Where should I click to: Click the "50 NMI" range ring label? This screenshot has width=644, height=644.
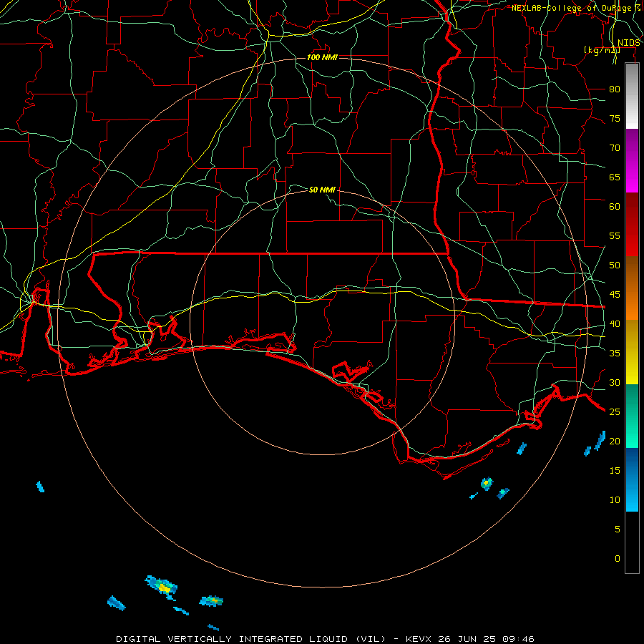[x=322, y=190]
